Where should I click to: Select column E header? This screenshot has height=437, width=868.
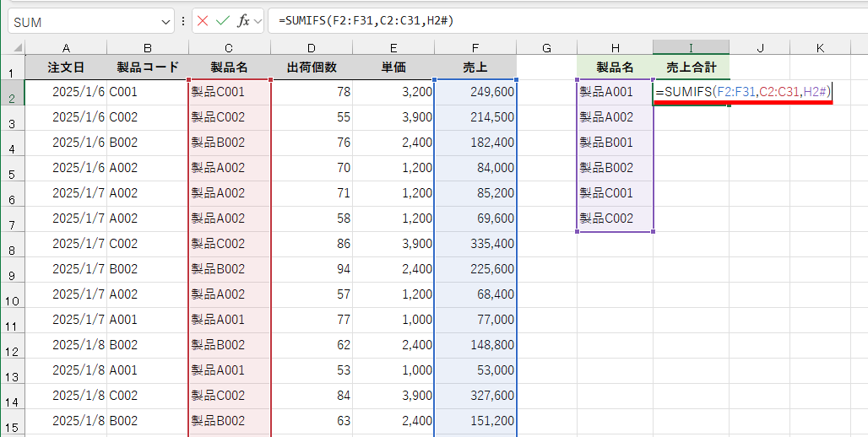click(393, 48)
